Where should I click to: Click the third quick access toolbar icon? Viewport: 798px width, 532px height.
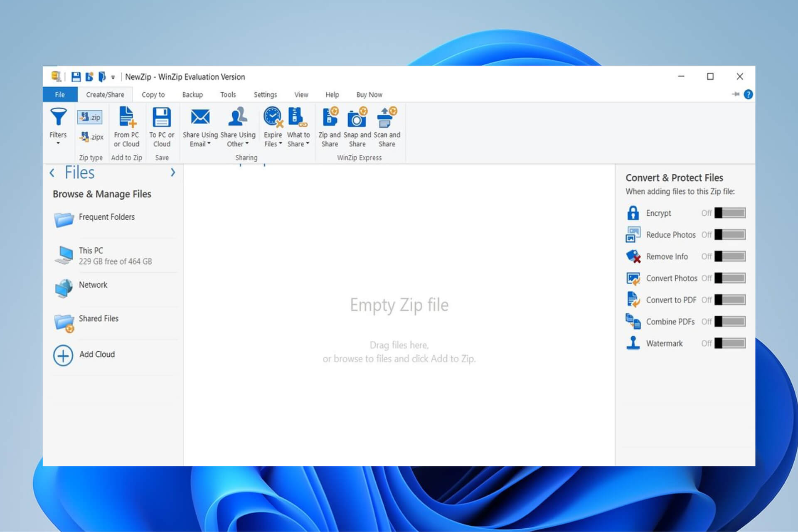pos(102,77)
